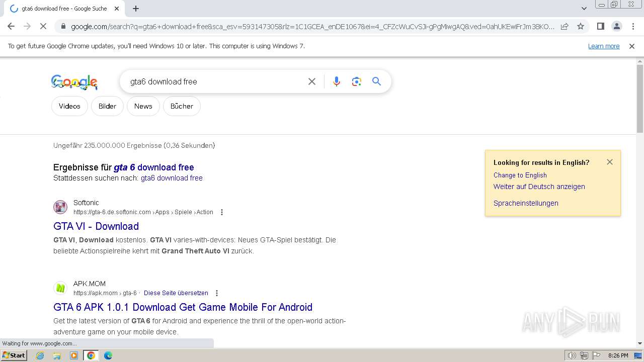Click the APK.MOM site favicon
Screen dimensions: 644x362
coord(60,288)
